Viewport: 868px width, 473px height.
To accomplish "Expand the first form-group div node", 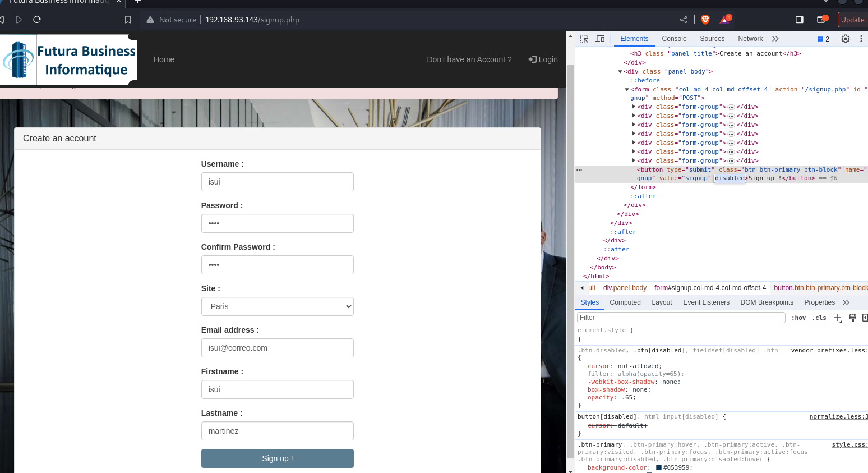I will [x=634, y=107].
